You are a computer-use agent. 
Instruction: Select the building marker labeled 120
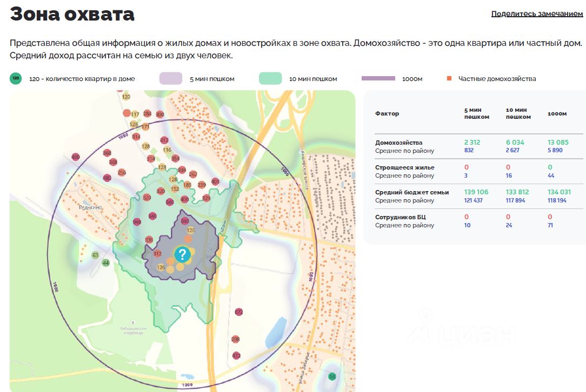(x=126, y=97)
